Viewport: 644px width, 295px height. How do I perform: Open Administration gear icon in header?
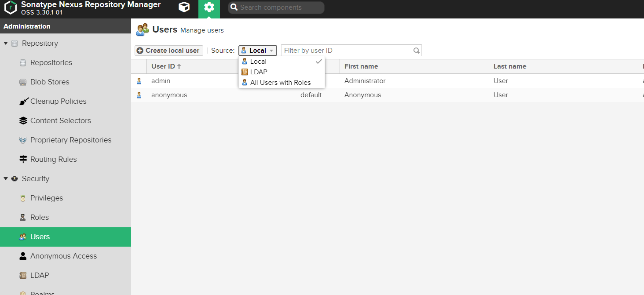209,7
